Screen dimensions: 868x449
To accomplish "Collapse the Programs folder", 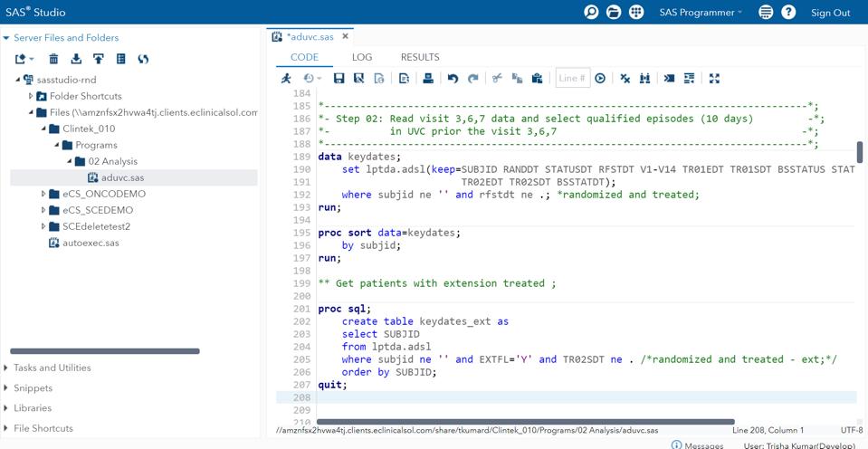I will 56,145.
